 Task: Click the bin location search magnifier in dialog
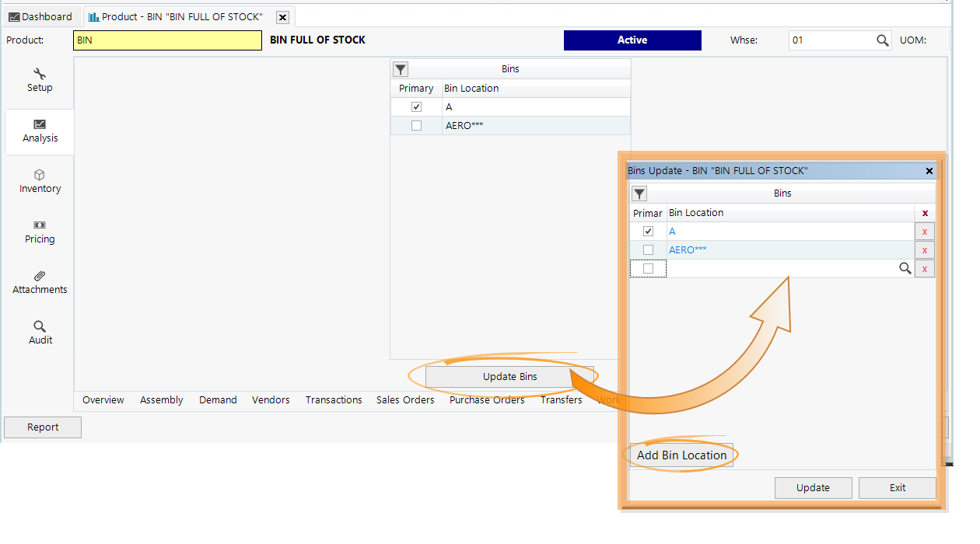(905, 268)
